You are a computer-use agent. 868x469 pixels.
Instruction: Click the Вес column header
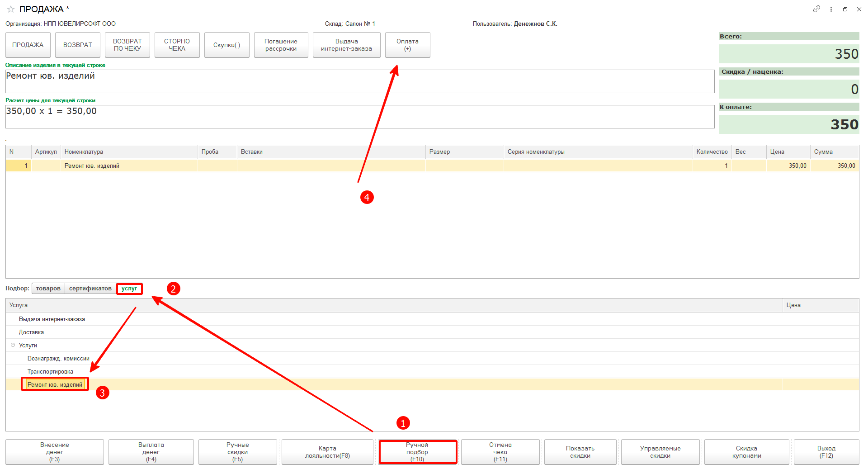tap(749, 152)
